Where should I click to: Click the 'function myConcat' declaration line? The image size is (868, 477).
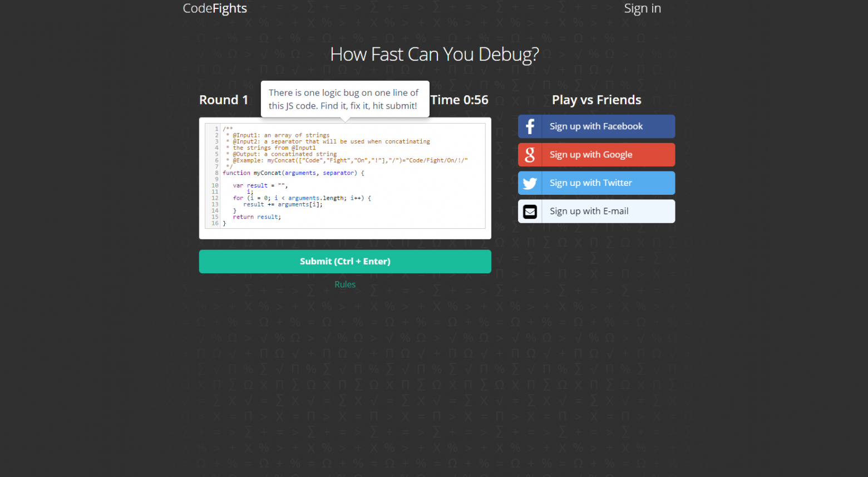(x=293, y=173)
